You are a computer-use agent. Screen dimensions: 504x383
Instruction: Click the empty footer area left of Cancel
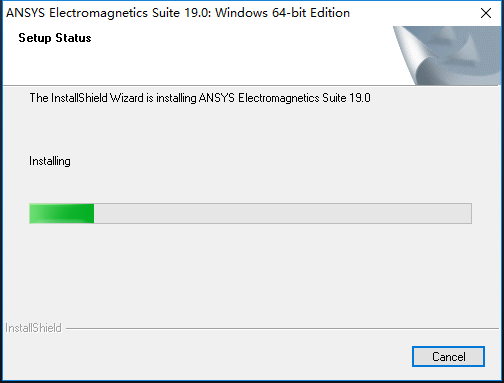(x=207, y=357)
